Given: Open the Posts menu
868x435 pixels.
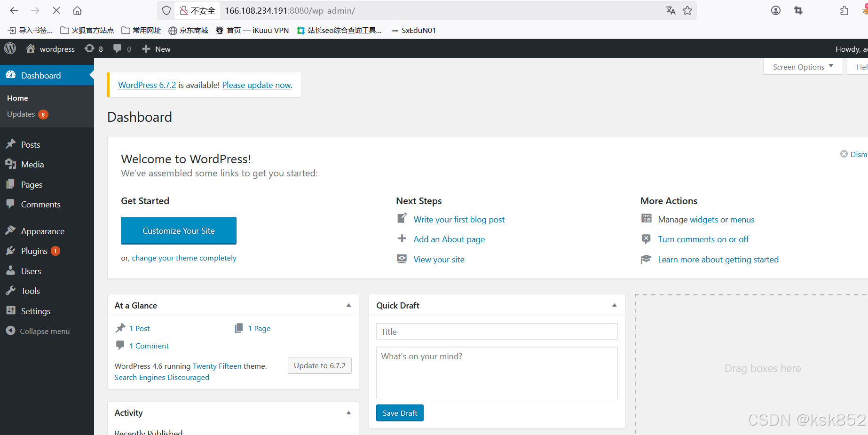Looking at the screenshot, I should 47,144.
